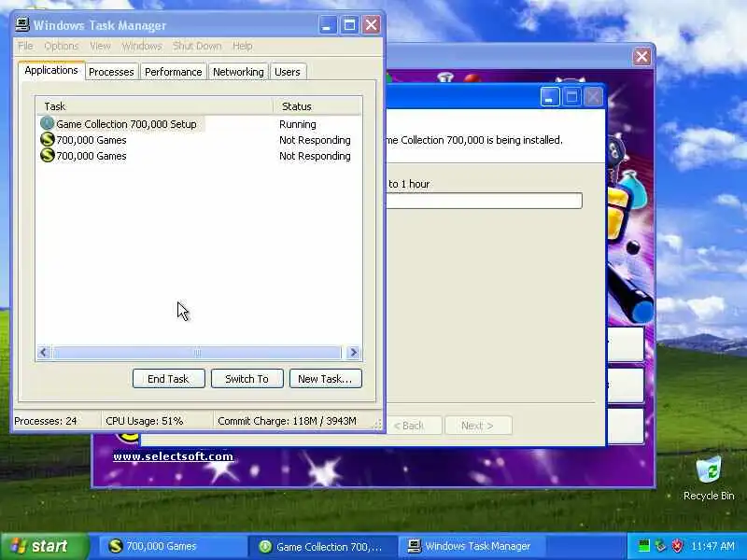
Task: Sort the list by the Status column header
Action: [317, 106]
